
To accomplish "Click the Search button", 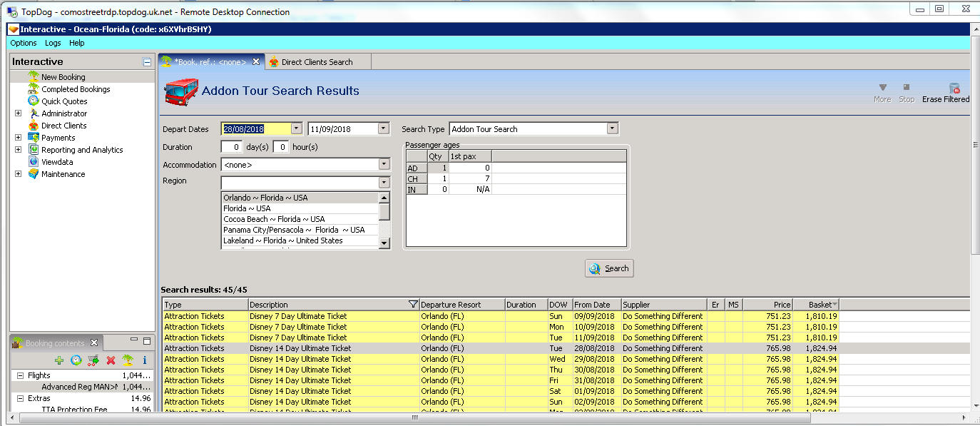I will coord(609,268).
